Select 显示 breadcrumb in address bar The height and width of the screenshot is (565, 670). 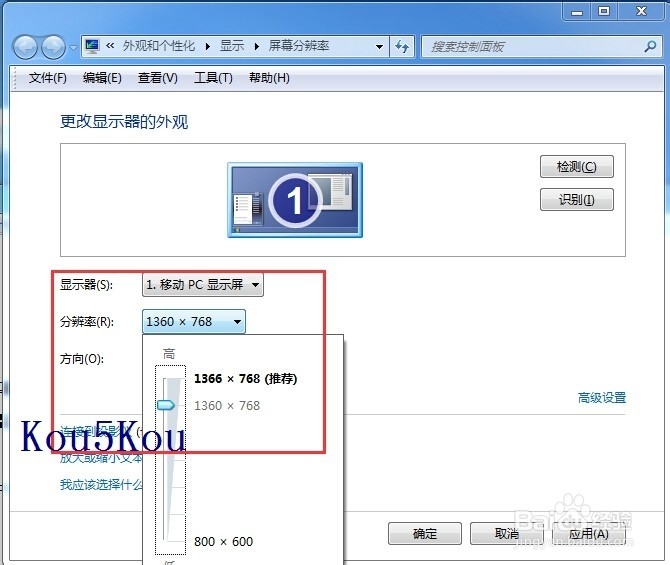tap(232, 46)
